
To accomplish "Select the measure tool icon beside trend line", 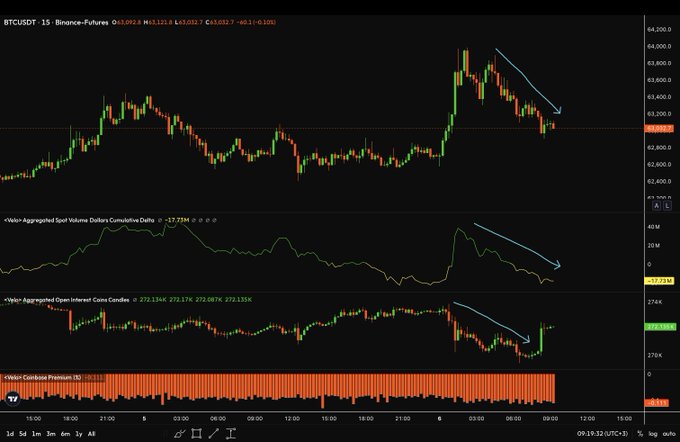I will [x=231, y=433].
